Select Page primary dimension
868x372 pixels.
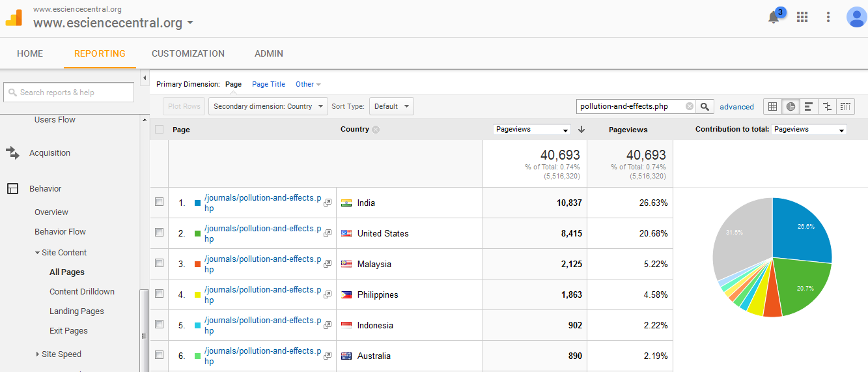pyautogui.click(x=233, y=84)
